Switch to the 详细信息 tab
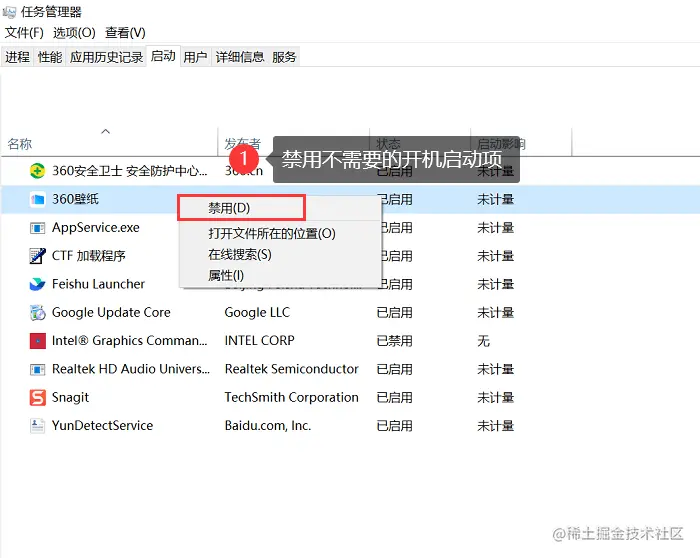Screen dimensions: 700x558 pos(240,57)
